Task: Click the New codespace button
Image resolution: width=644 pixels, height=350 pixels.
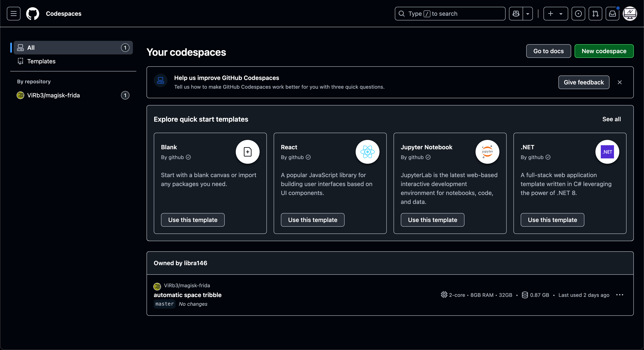Action: click(604, 51)
